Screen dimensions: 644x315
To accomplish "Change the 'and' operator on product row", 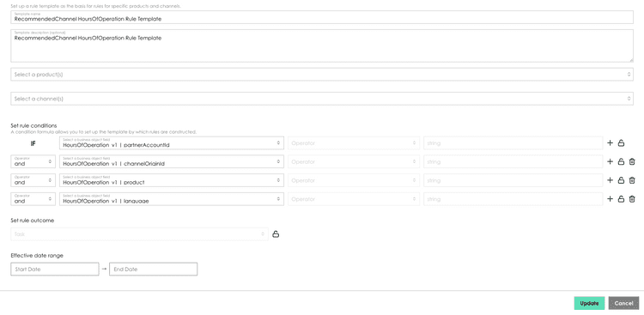I will (x=33, y=180).
